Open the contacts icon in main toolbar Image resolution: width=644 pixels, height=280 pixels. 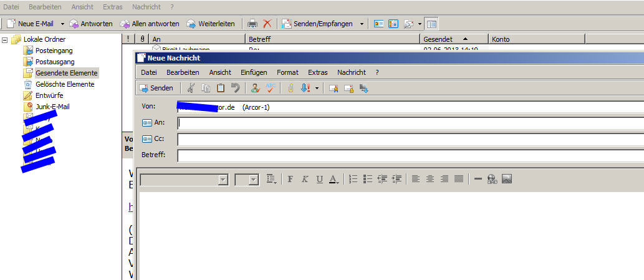(x=378, y=24)
